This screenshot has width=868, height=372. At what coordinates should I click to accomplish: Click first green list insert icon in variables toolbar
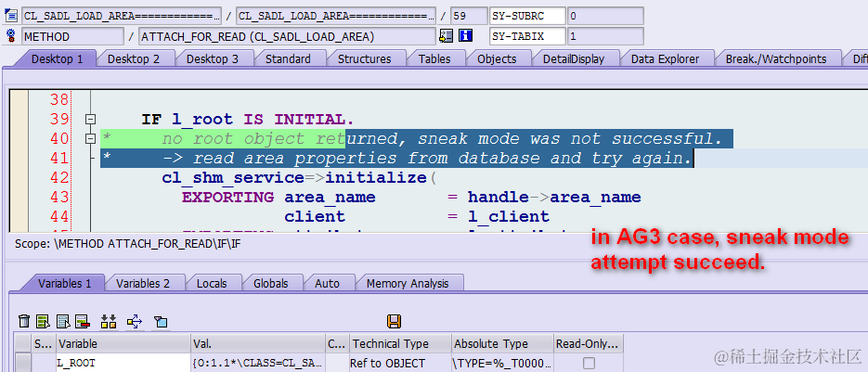coord(43,321)
